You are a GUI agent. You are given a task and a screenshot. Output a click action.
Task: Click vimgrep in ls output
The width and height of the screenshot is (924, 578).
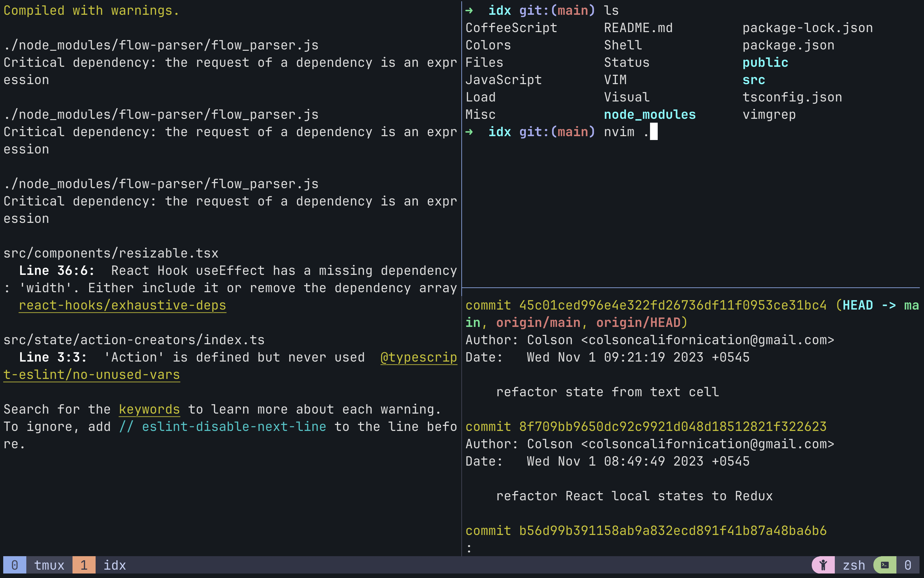coord(769,114)
